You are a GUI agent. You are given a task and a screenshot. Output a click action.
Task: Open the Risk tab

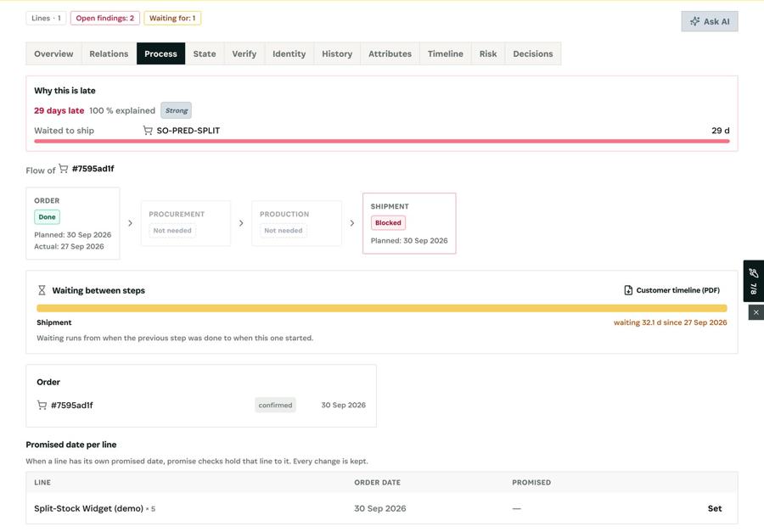488,53
